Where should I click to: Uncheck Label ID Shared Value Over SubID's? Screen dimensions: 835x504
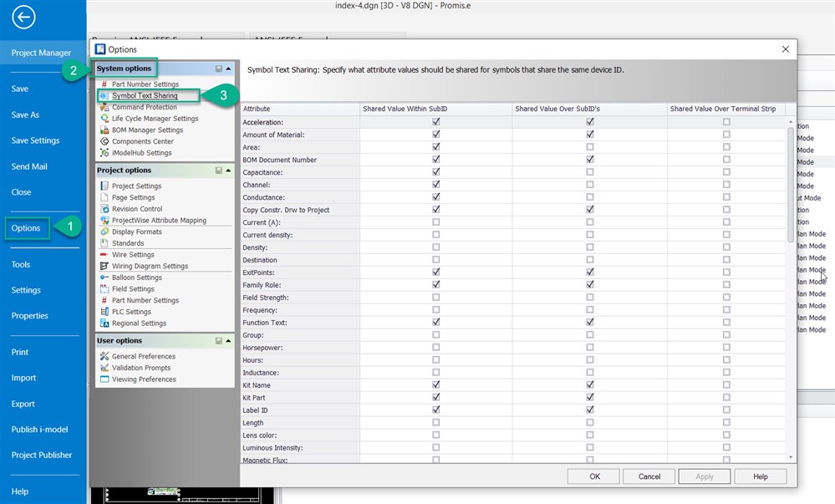pos(590,410)
